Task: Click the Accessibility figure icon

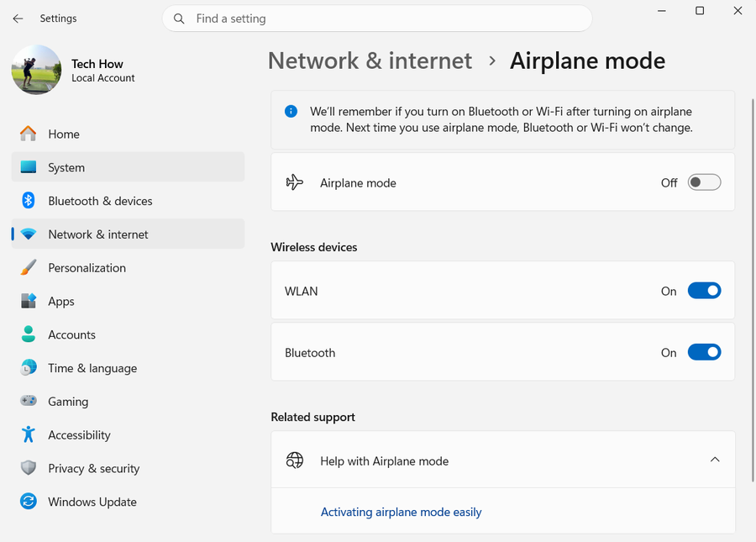Action: pyautogui.click(x=28, y=434)
